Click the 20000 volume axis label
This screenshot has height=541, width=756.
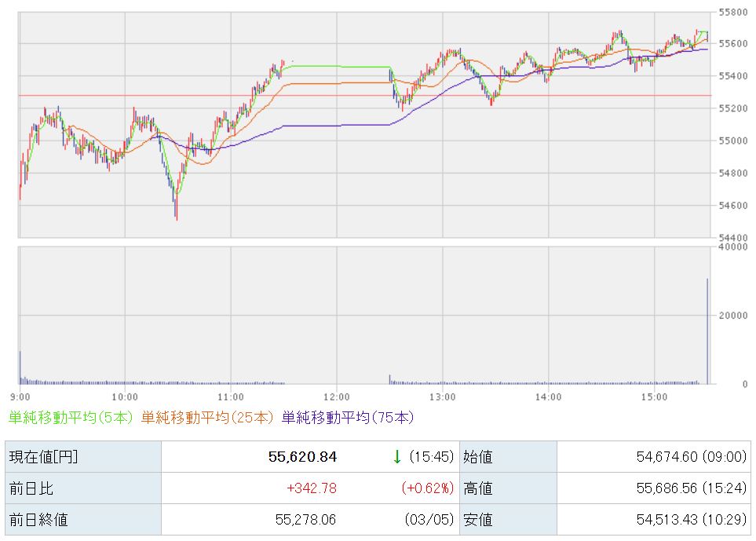(732, 316)
